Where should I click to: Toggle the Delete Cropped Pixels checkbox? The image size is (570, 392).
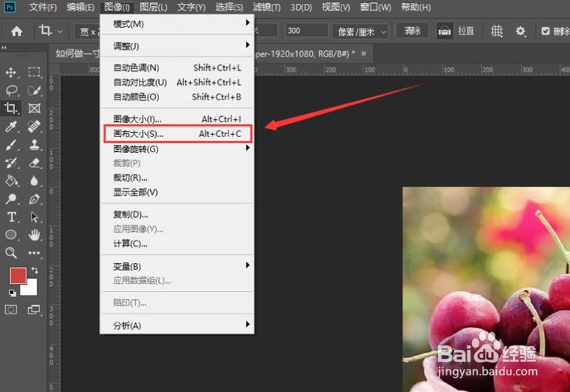pos(545,31)
